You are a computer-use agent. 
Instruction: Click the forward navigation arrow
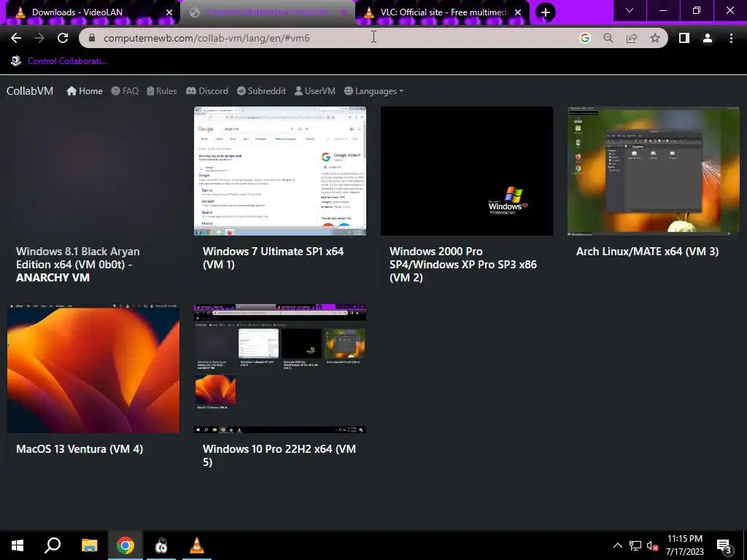[x=39, y=38]
